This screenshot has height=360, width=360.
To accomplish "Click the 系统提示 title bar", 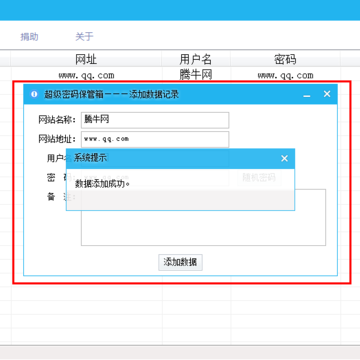I will tap(180, 159).
